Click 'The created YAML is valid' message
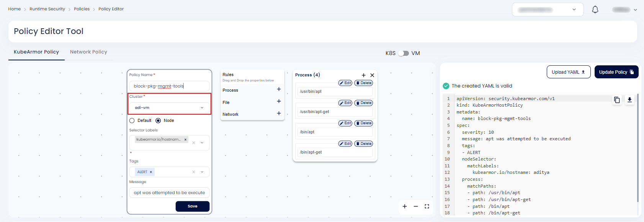 click(x=482, y=86)
